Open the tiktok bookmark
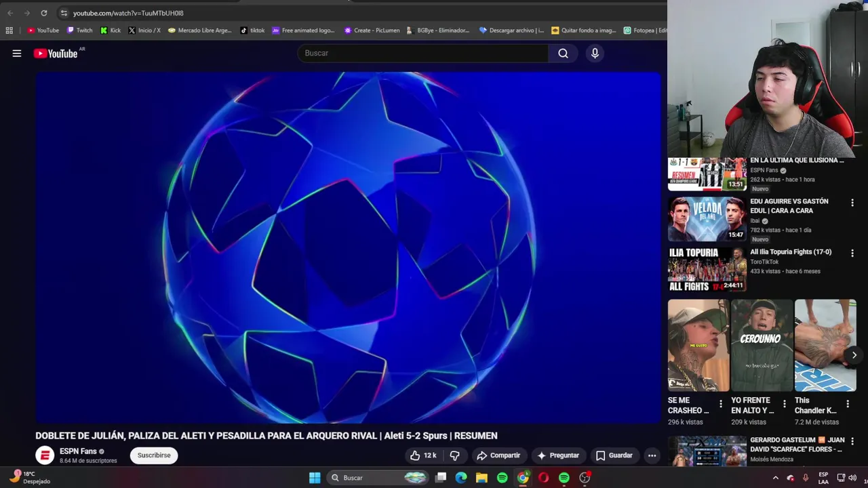 (x=252, y=30)
